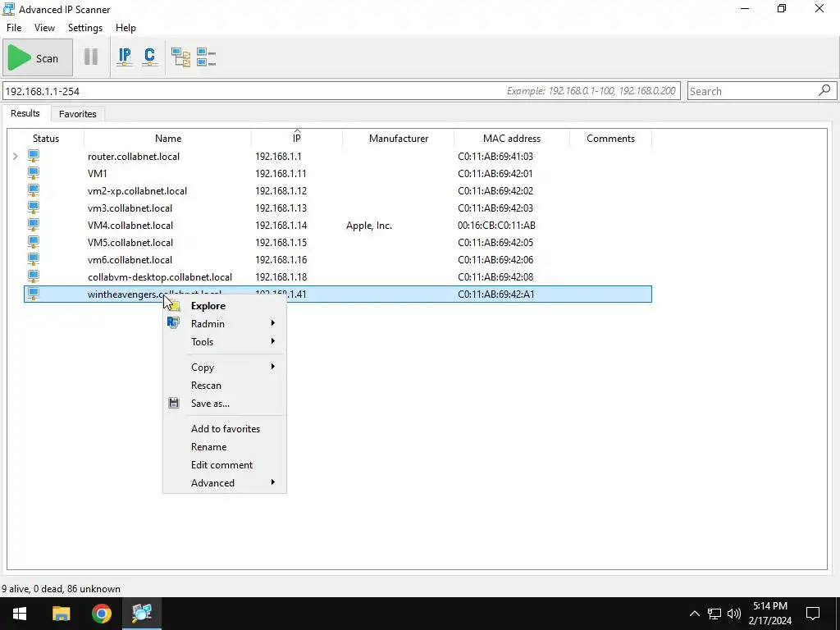
Task: Open the network tray icon
Action: click(x=714, y=614)
